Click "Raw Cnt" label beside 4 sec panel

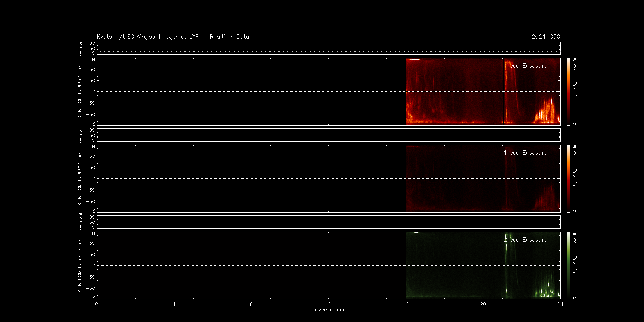[x=575, y=92]
